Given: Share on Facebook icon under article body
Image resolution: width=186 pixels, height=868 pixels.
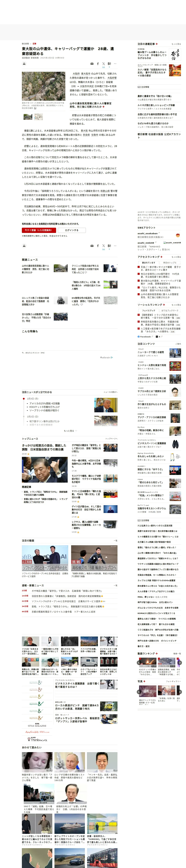Looking at the screenshot, I should pyautogui.click(x=98, y=246).
